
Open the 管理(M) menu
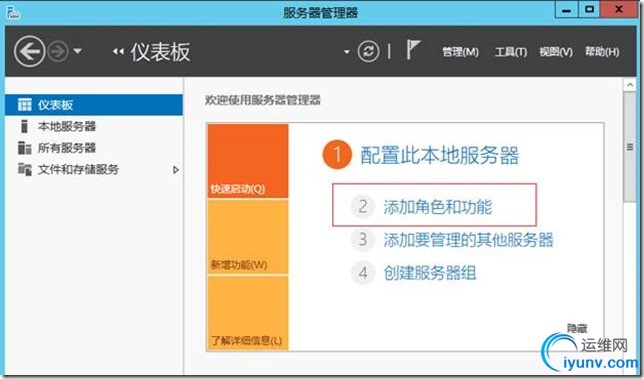point(460,52)
